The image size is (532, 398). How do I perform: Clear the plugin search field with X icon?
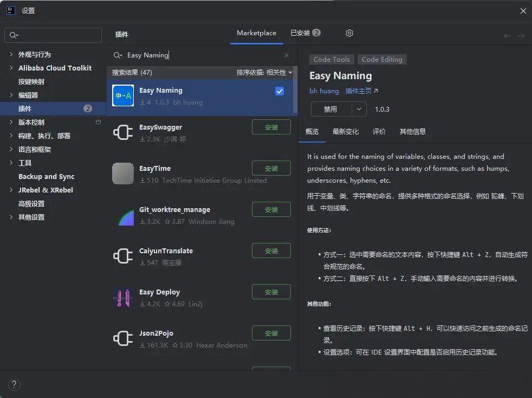(x=287, y=55)
